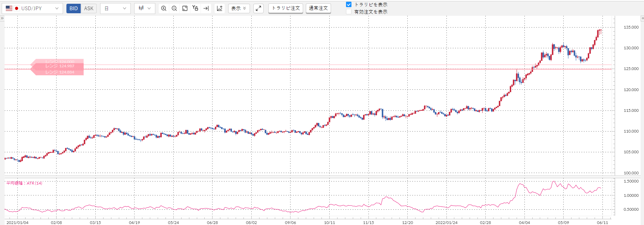Click the 04/04 date axis label
644x225 pixels.
524,223
